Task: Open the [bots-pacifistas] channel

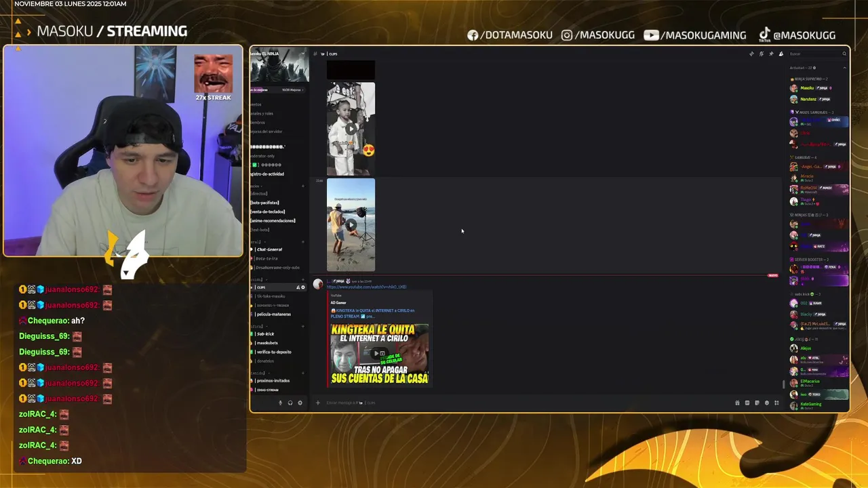Action: [265, 203]
